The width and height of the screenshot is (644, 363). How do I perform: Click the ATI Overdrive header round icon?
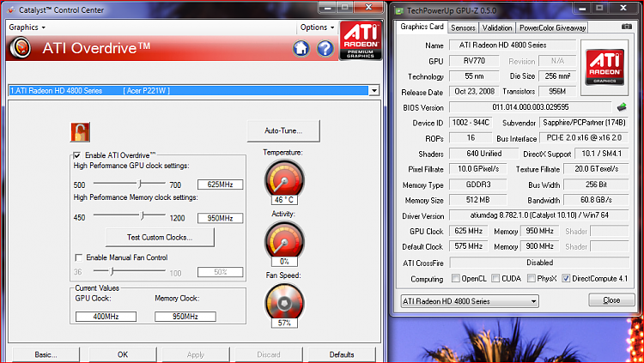[x=21, y=48]
